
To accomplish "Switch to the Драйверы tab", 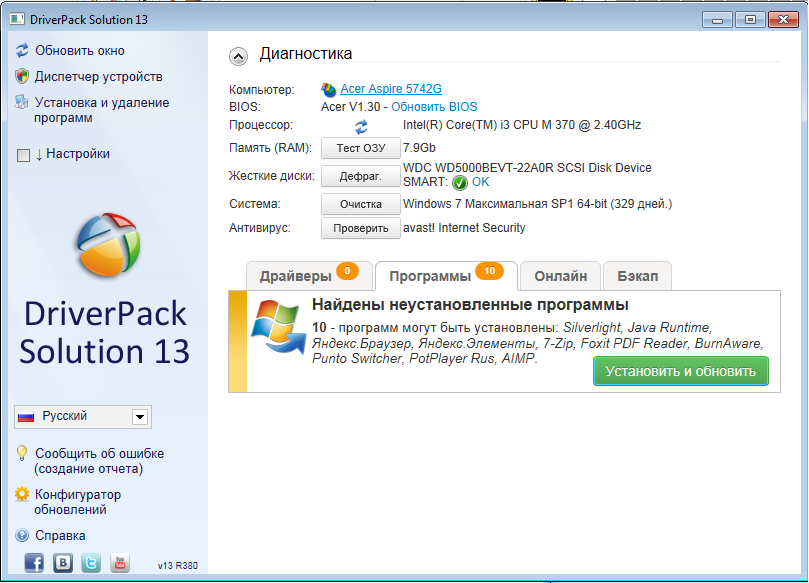I will coord(309,276).
